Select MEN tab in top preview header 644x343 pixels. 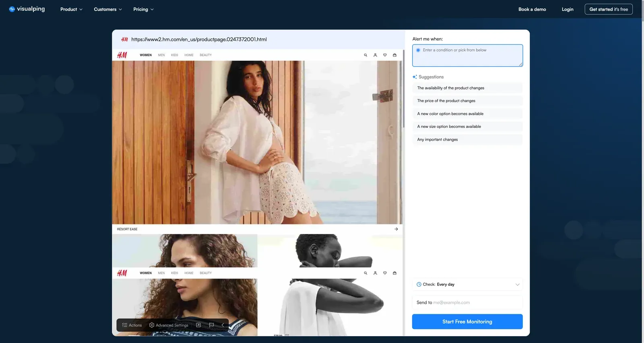pos(161,55)
